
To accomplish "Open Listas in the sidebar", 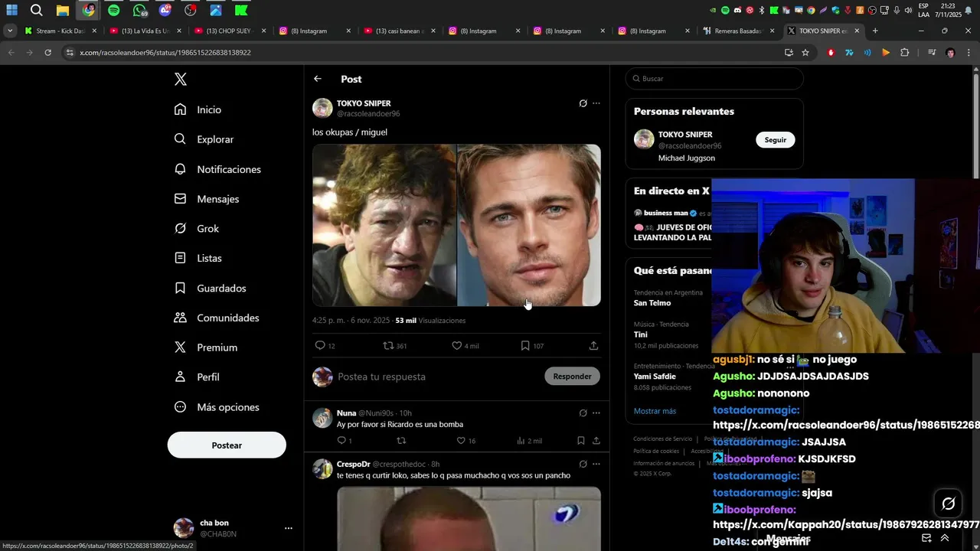I will 198,259.
